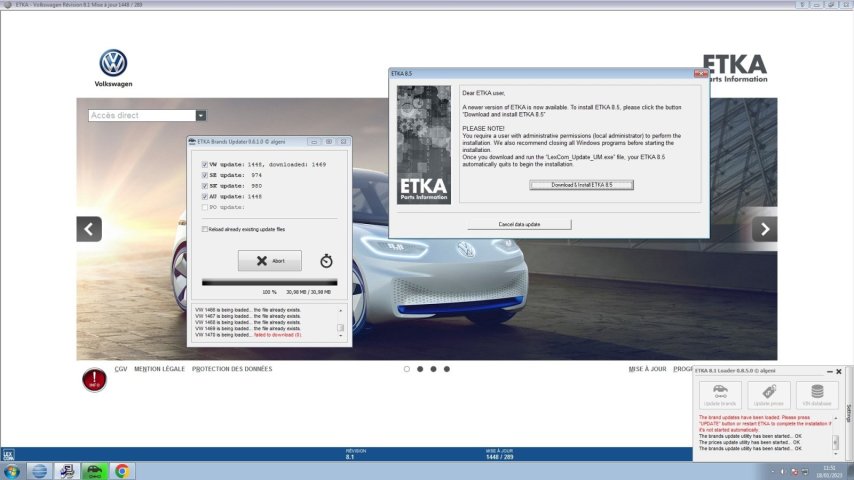Image resolution: width=854 pixels, height=480 pixels.
Task: Launch Google Chrome from taskbar
Action: 122,471
